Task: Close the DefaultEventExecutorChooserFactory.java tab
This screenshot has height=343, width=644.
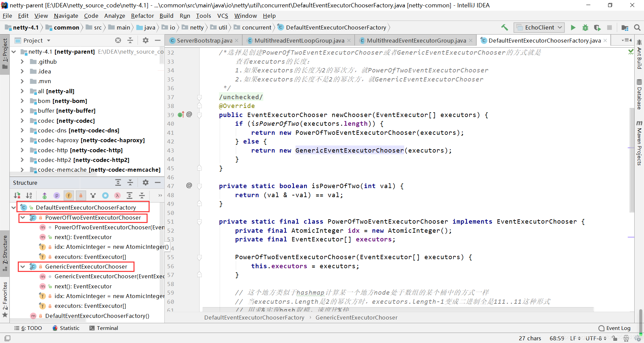Action: tap(605, 41)
